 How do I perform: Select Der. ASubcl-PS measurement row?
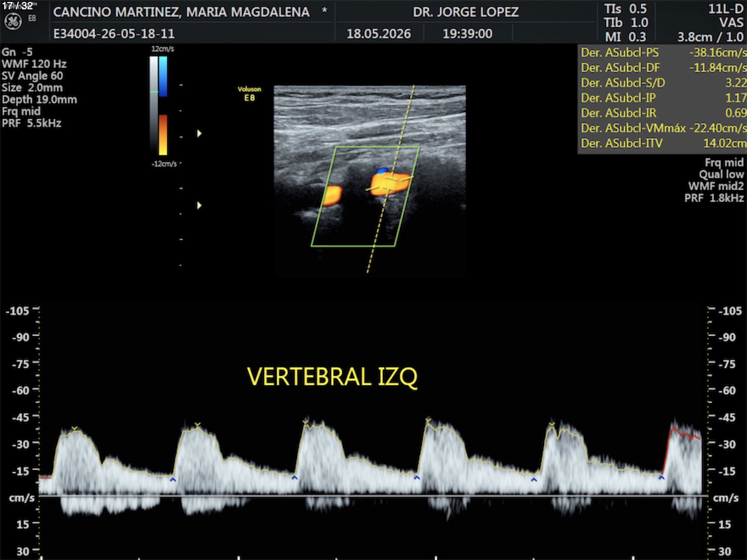[x=662, y=53]
